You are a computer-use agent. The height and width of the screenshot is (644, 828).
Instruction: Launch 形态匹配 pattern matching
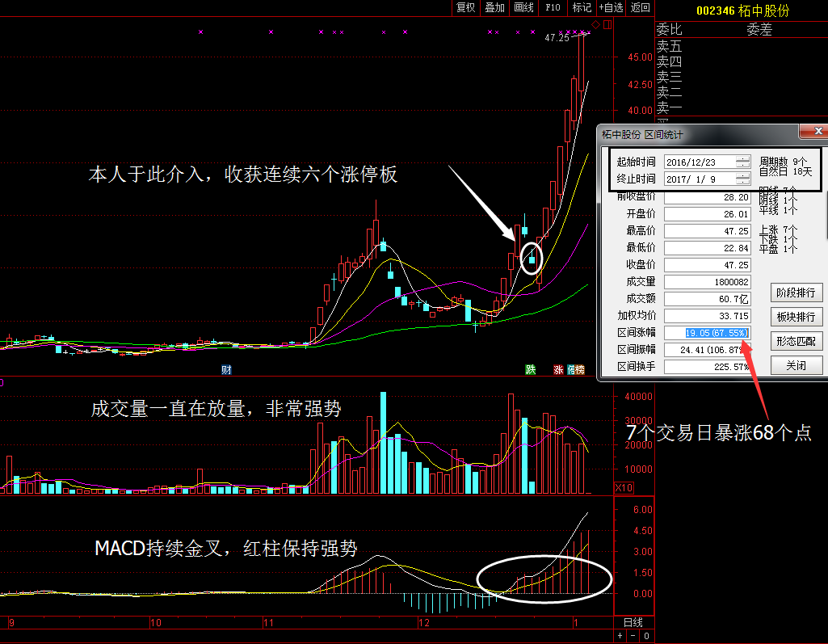796,341
